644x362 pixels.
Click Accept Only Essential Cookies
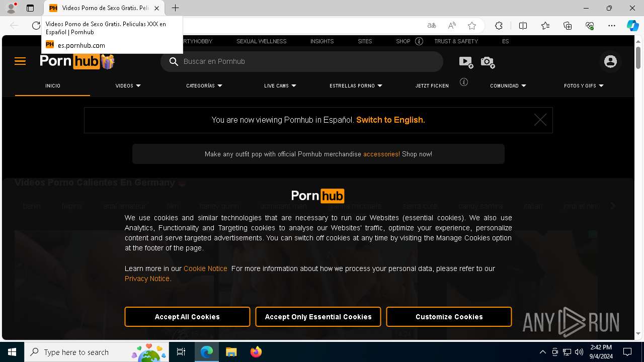[318, 317]
